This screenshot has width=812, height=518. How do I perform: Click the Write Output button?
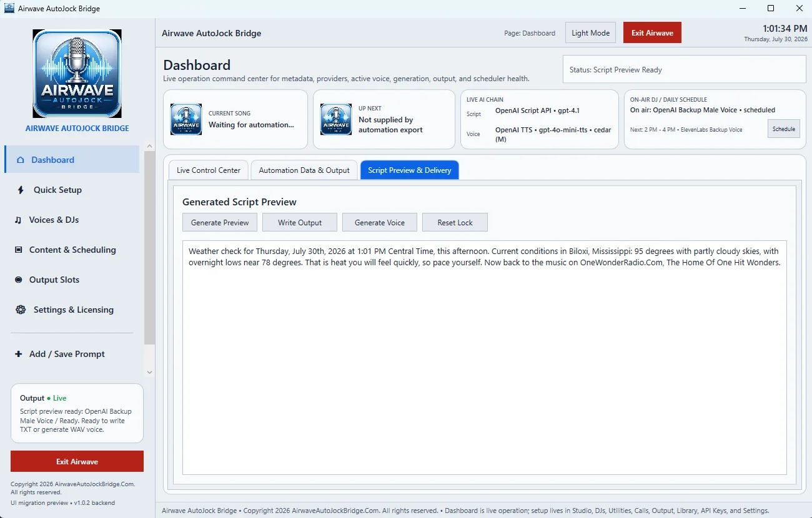[300, 222]
